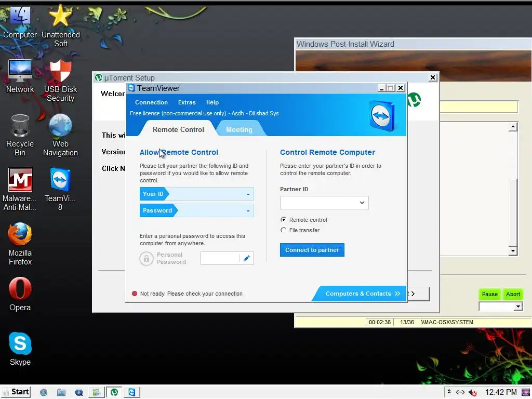Viewport: 532px width, 399px height.
Task: Click Abort in Post-Install Wizard
Action: click(513, 294)
